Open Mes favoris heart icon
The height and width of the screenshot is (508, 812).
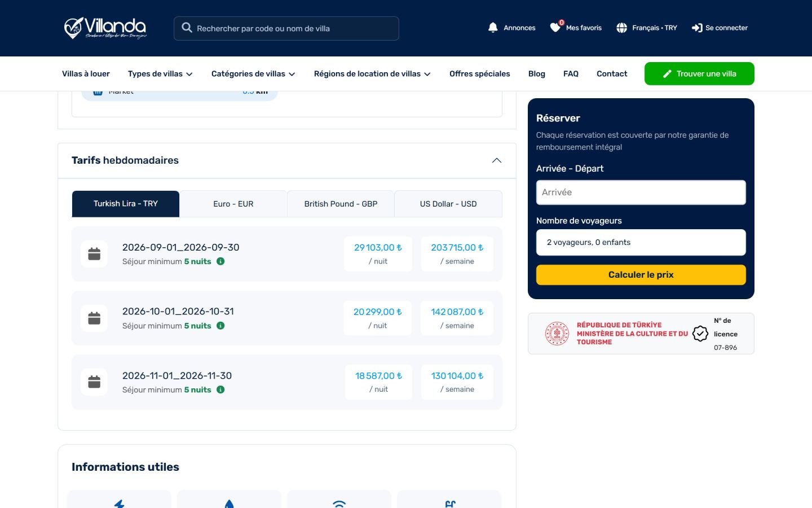556,27
